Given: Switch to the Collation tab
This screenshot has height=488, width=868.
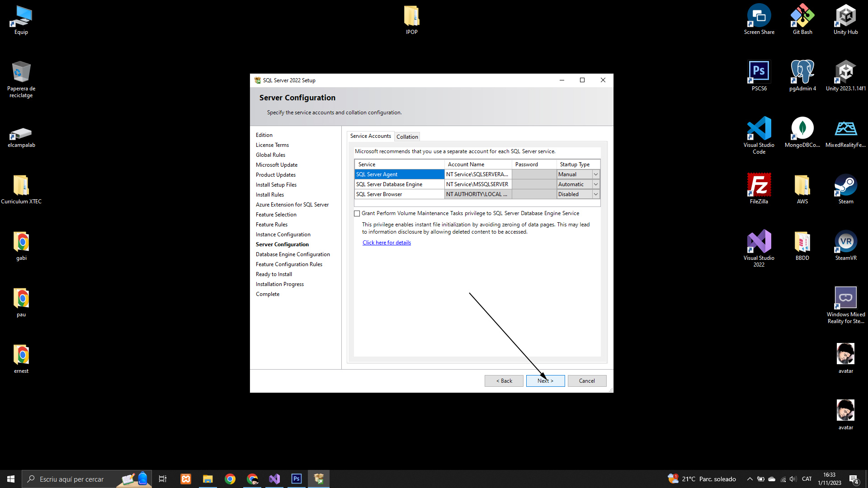Looking at the screenshot, I should [x=407, y=137].
